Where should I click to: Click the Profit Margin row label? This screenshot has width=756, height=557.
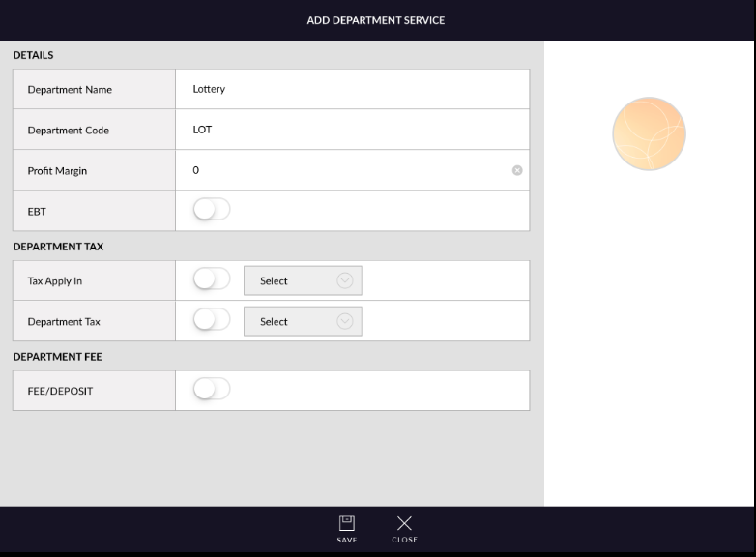57,171
